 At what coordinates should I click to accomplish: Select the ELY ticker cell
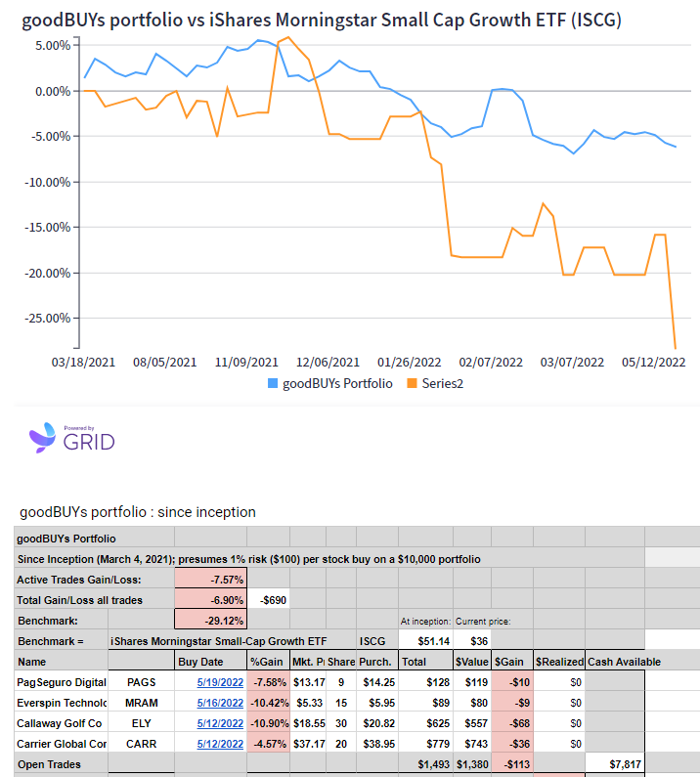142,723
